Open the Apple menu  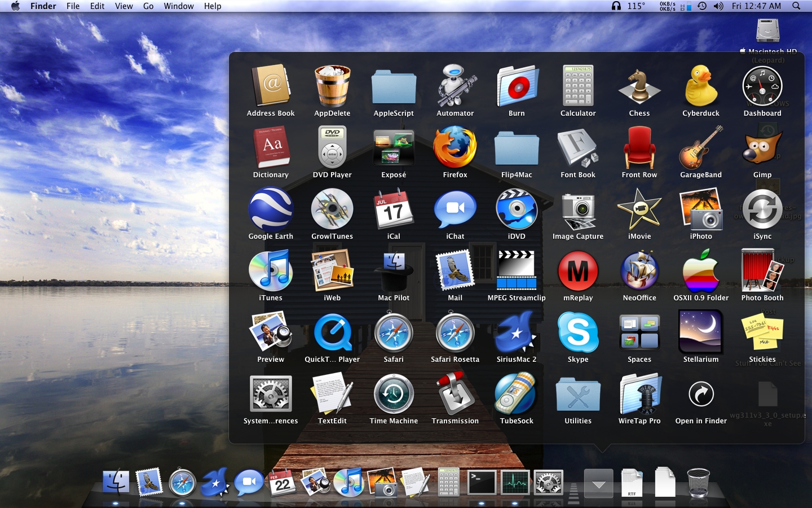(15, 6)
